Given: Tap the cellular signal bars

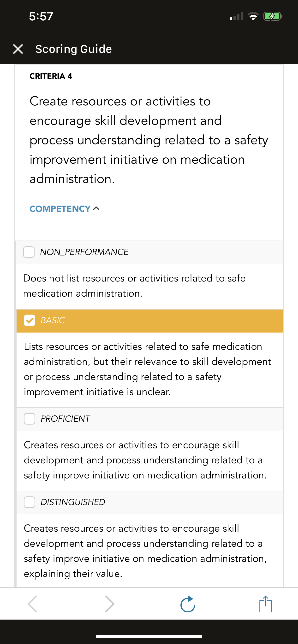Looking at the screenshot, I should click(236, 17).
